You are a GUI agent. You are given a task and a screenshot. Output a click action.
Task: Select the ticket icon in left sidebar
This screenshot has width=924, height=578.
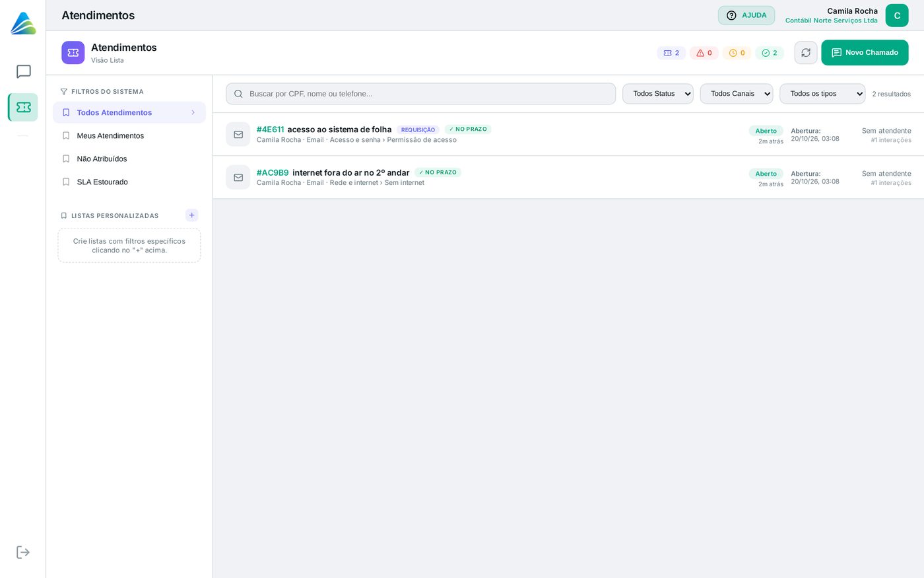[x=24, y=107]
